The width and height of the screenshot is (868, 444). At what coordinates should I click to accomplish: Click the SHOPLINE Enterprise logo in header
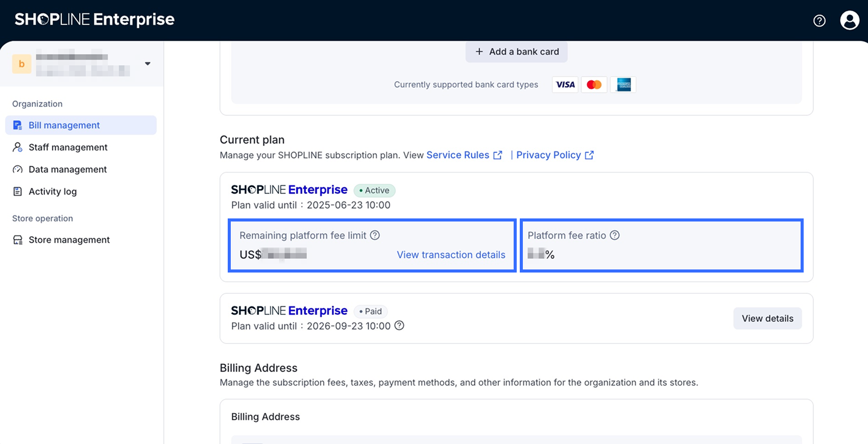(x=94, y=19)
